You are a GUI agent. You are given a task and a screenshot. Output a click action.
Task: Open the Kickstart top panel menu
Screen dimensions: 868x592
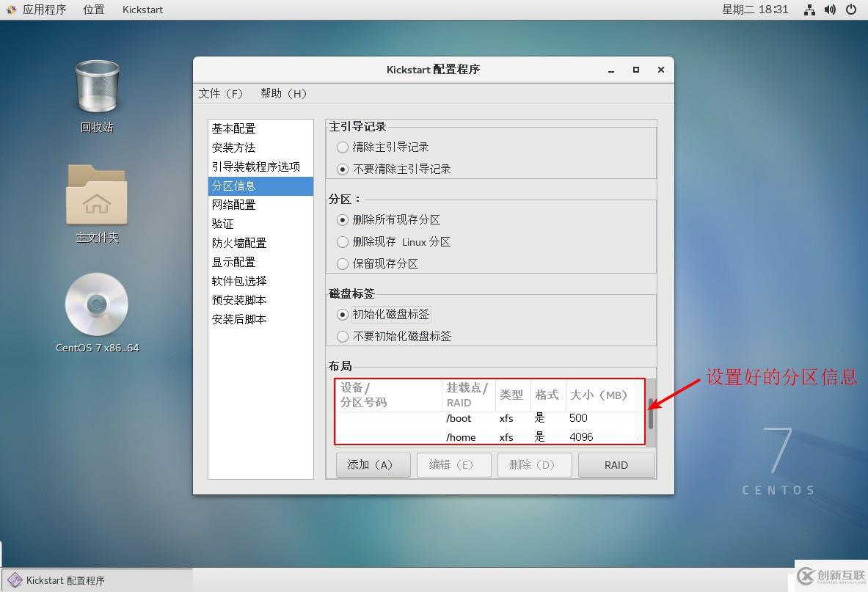click(142, 10)
